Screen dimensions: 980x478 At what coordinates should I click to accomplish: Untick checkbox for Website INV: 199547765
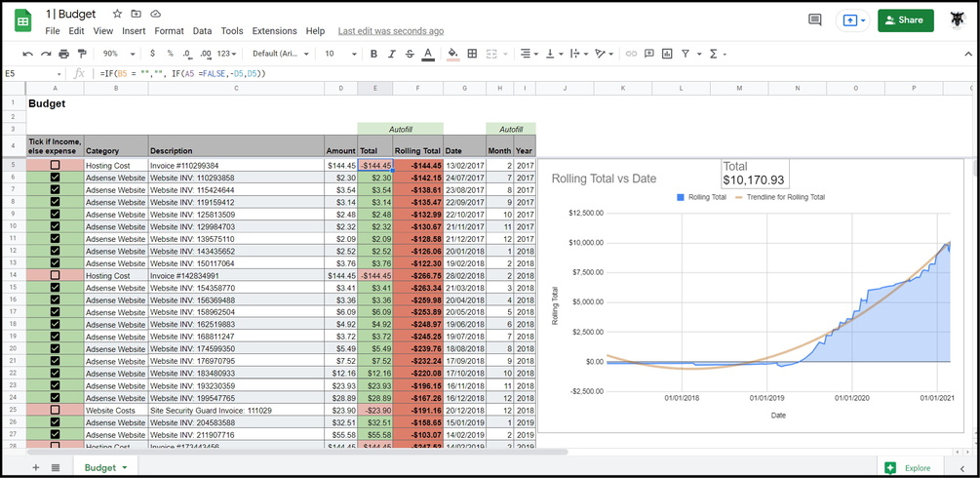click(x=55, y=398)
